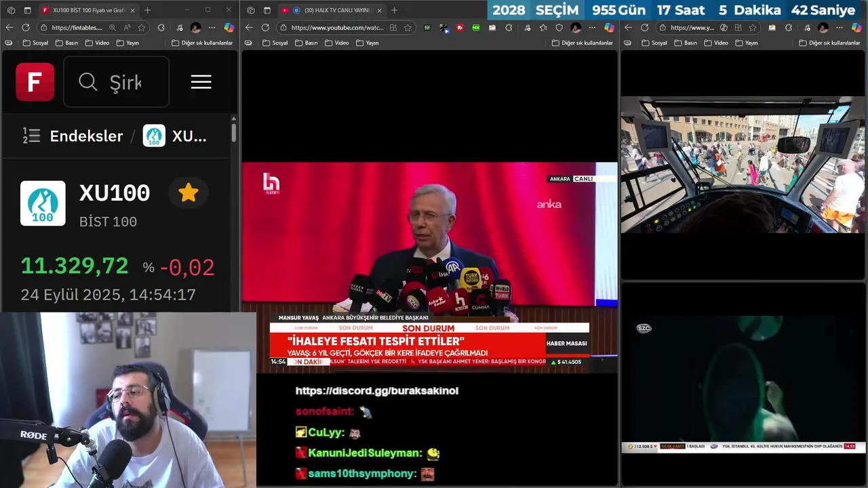Click the XU100 breadcrumb item
Image resolution: width=868 pixels, height=488 pixels.
tap(175, 136)
